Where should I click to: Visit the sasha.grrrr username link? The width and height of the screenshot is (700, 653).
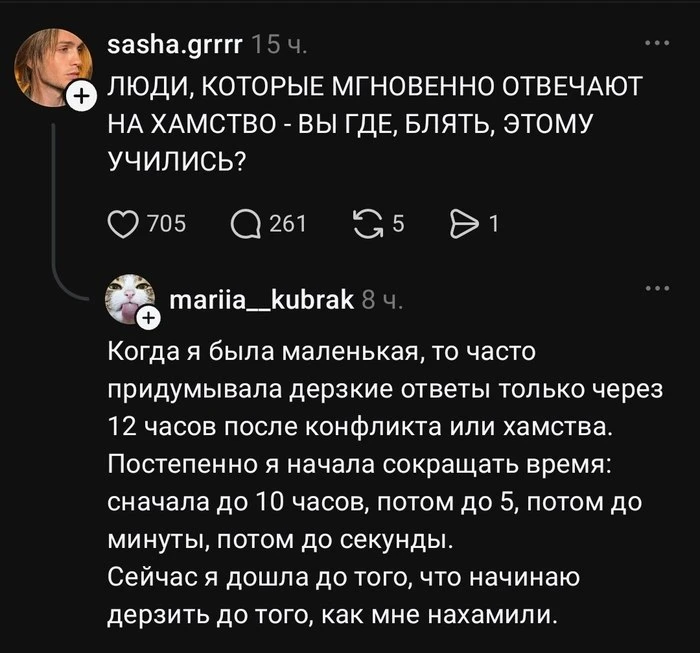click(x=175, y=45)
